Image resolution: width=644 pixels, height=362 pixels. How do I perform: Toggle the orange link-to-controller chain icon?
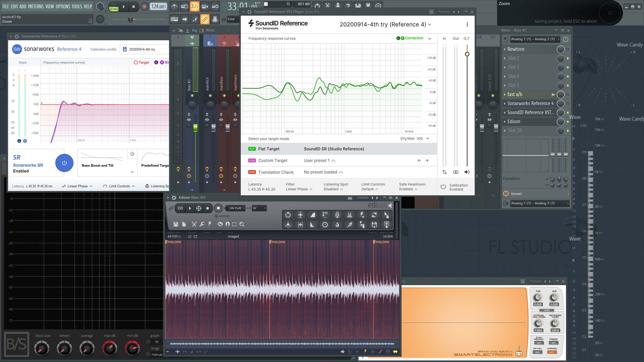(x=205, y=19)
